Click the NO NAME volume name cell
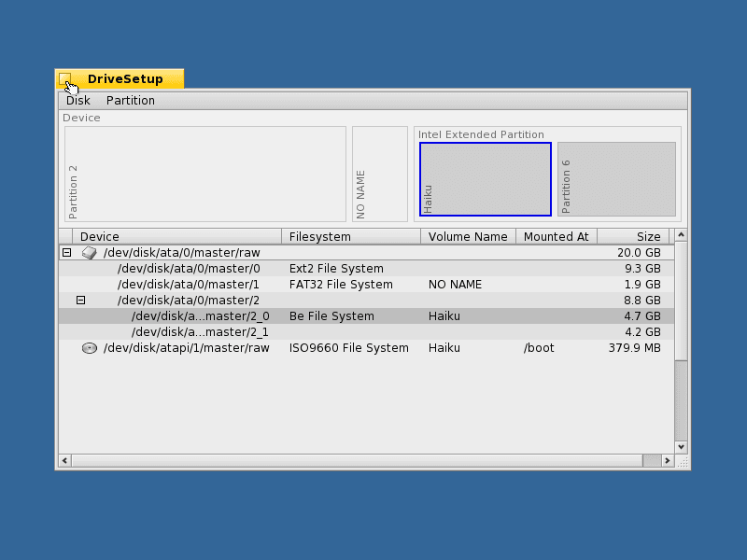This screenshot has width=747, height=560. [455, 285]
